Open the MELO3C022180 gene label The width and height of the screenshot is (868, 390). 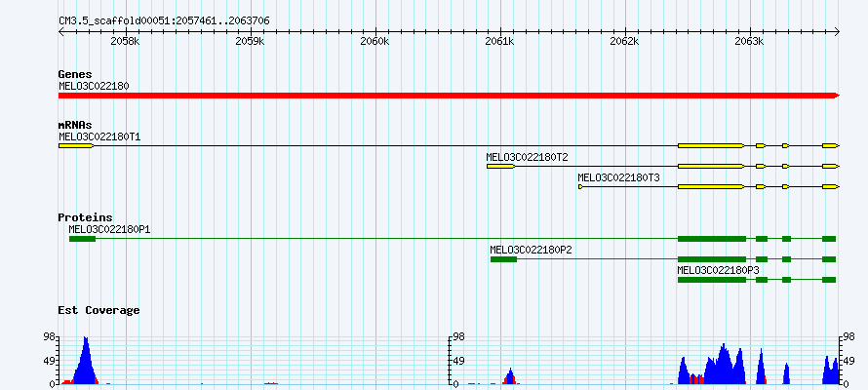94,86
